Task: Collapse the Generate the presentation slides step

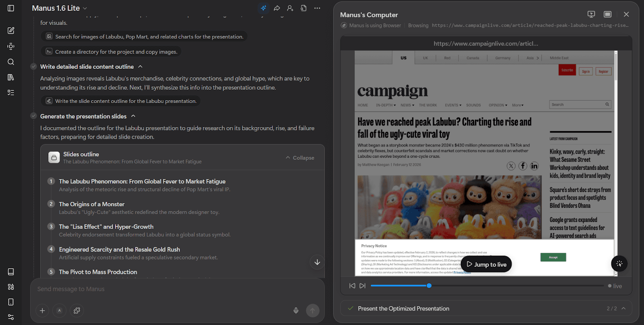Action: [133, 116]
